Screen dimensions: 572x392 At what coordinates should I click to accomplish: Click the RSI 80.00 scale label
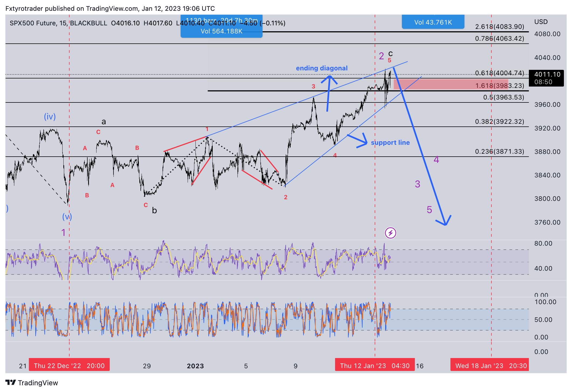click(x=543, y=243)
